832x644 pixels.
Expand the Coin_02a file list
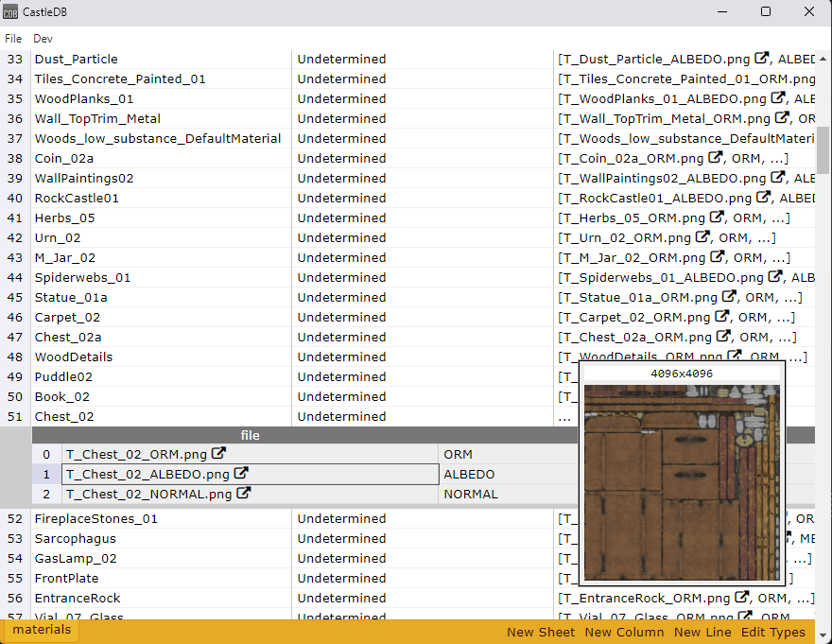coord(684,158)
